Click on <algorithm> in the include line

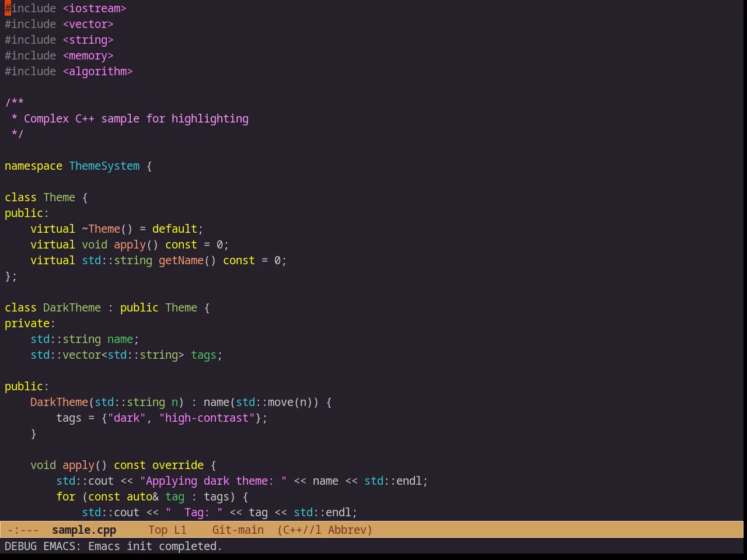(x=97, y=71)
